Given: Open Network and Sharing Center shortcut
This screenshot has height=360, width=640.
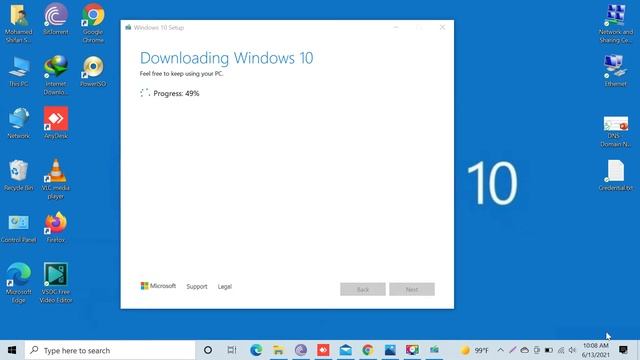Looking at the screenshot, I should click(616, 23).
